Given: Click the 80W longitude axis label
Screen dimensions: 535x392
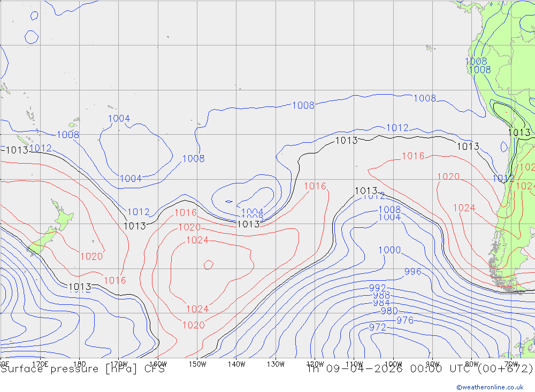Looking at the screenshot, I should [x=472, y=364].
